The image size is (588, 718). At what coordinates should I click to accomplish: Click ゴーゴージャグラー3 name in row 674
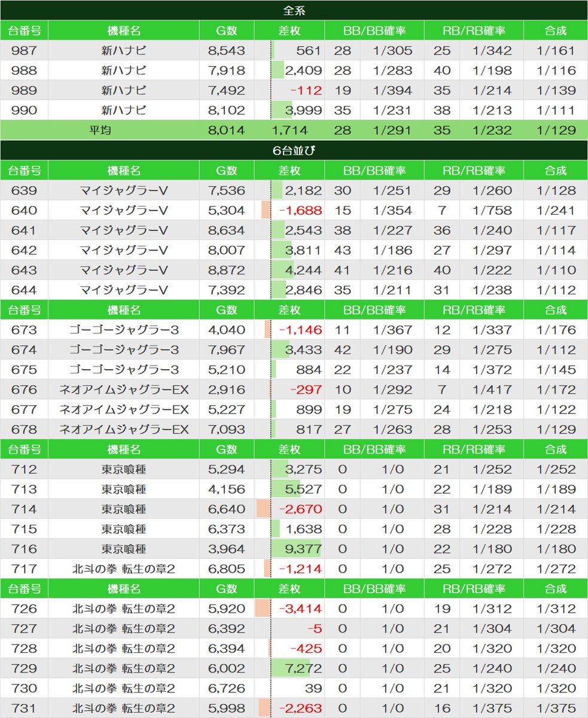coord(124,349)
